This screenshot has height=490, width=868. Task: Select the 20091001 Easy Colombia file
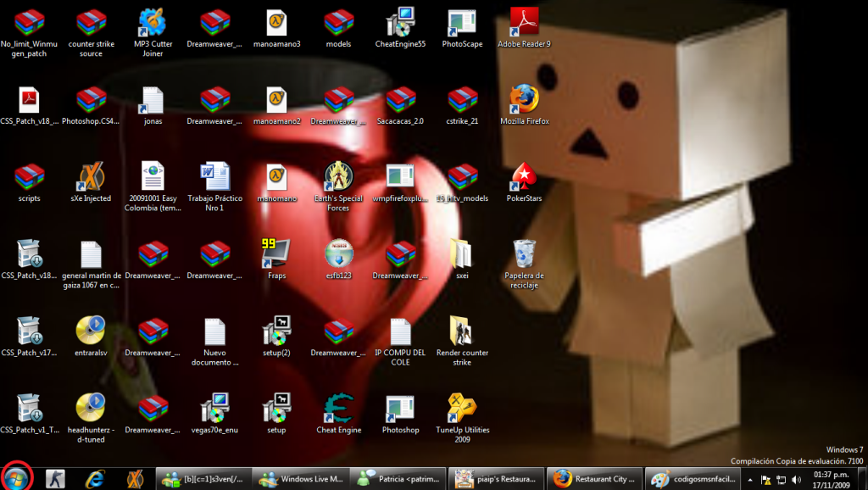tap(153, 176)
